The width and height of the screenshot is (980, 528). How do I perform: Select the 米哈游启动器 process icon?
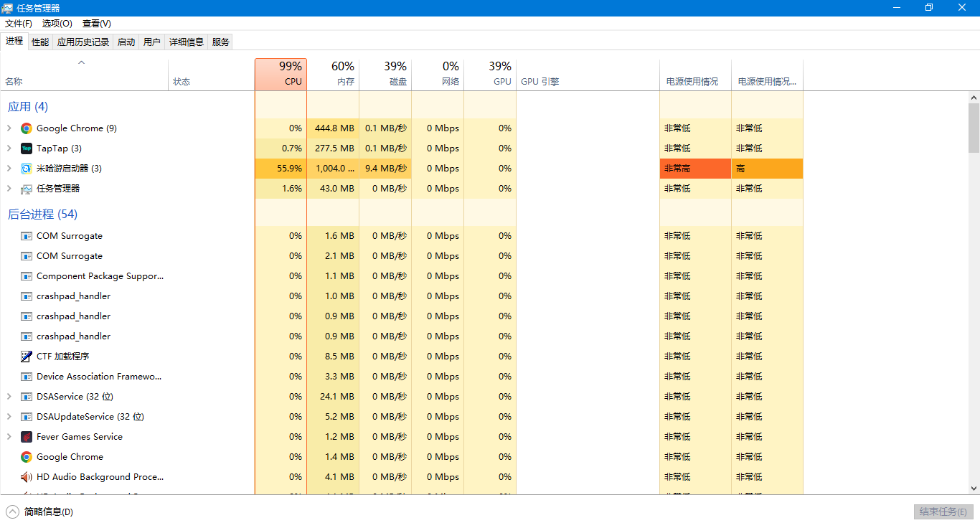point(27,169)
